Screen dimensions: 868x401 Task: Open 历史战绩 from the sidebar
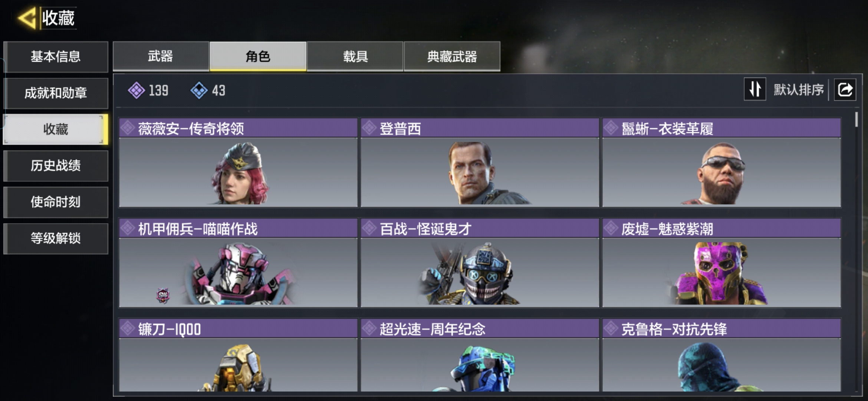pyautogui.click(x=56, y=166)
